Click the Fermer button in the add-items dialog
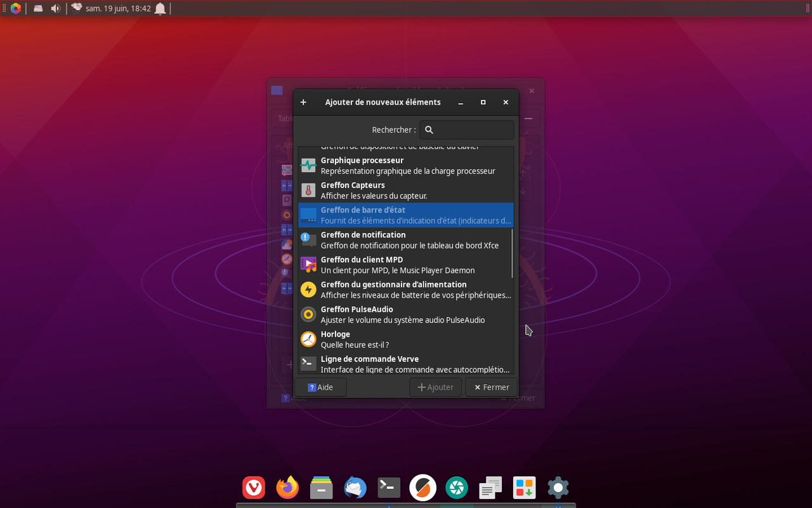Screen dimensions: 812x508 [x=492, y=387]
